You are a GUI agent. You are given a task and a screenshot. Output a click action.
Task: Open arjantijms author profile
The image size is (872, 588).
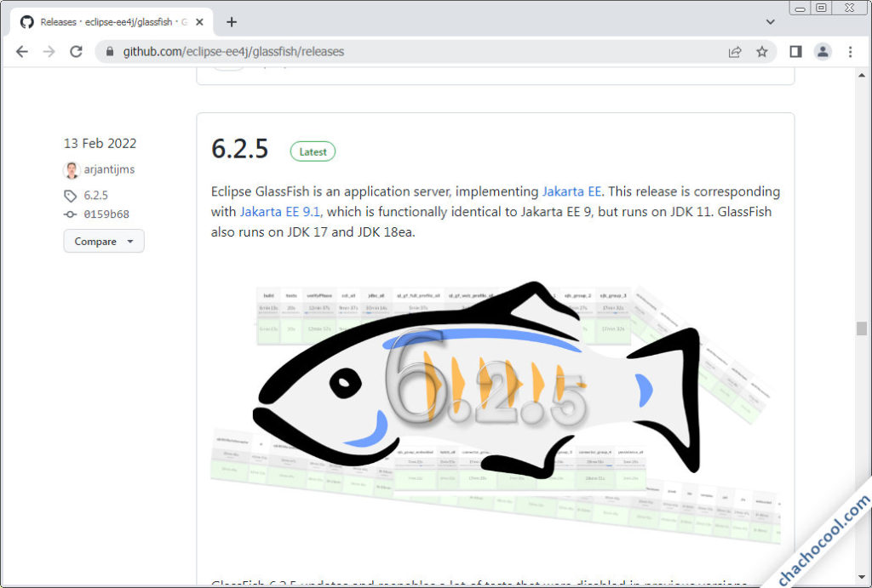[x=110, y=169]
